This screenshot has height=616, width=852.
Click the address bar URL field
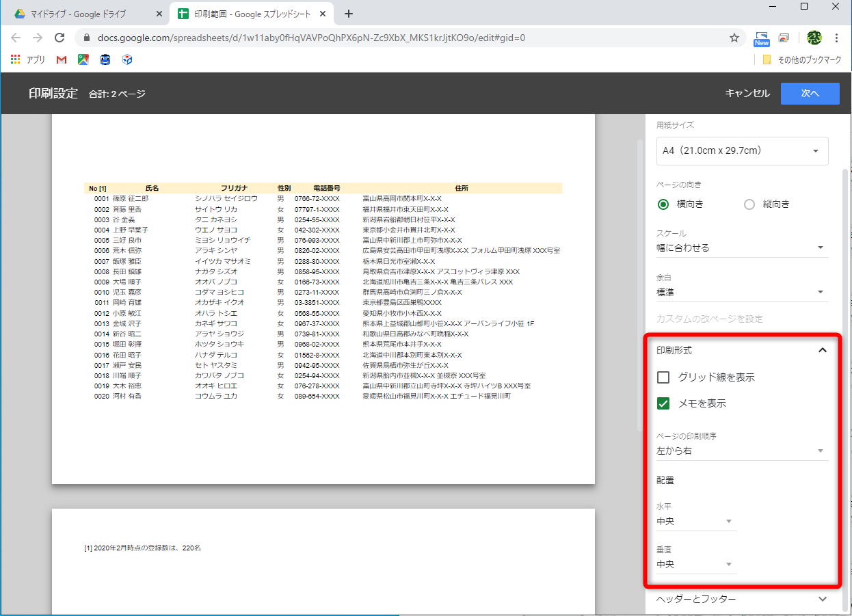(410, 38)
